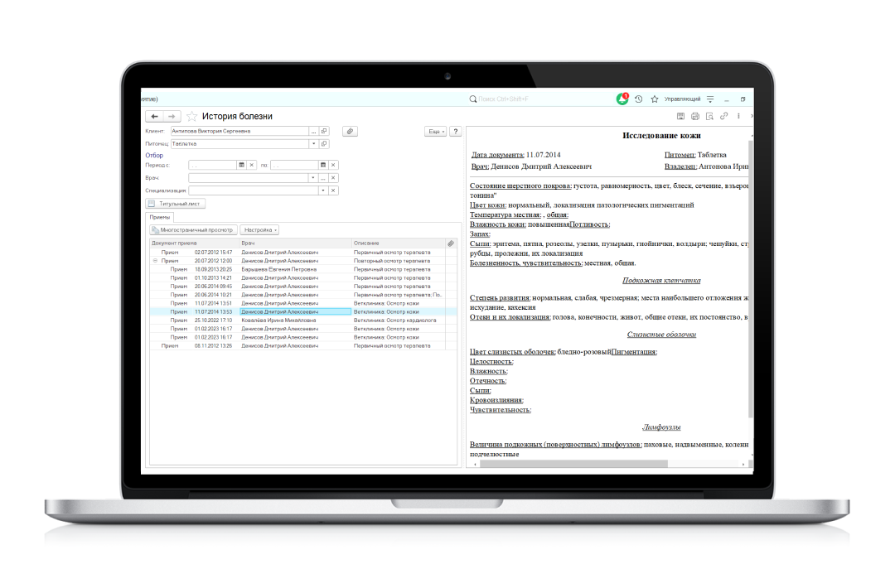
Task: Click the 'Титульный лист' button
Action: [175, 203]
